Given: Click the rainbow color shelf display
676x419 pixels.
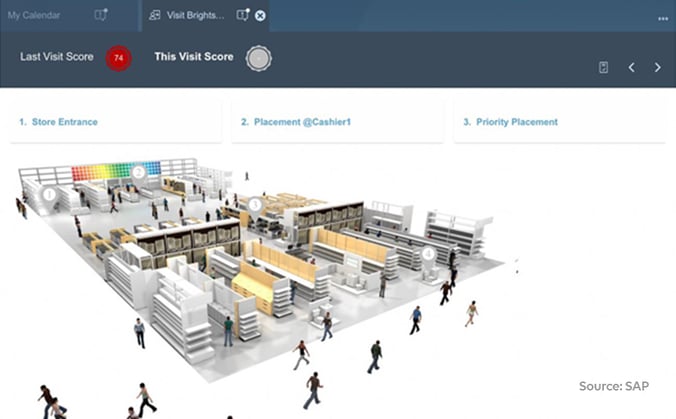Looking at the screenshot, I should click(116, 171).
